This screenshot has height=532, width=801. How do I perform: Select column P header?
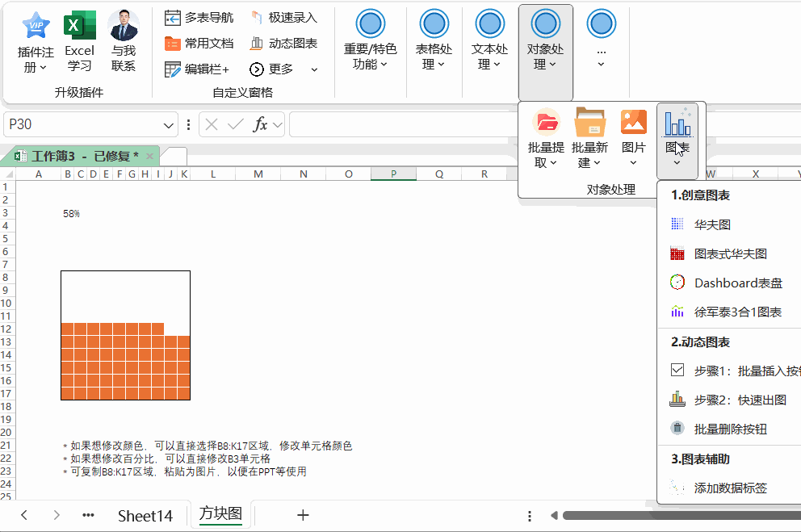393,174
